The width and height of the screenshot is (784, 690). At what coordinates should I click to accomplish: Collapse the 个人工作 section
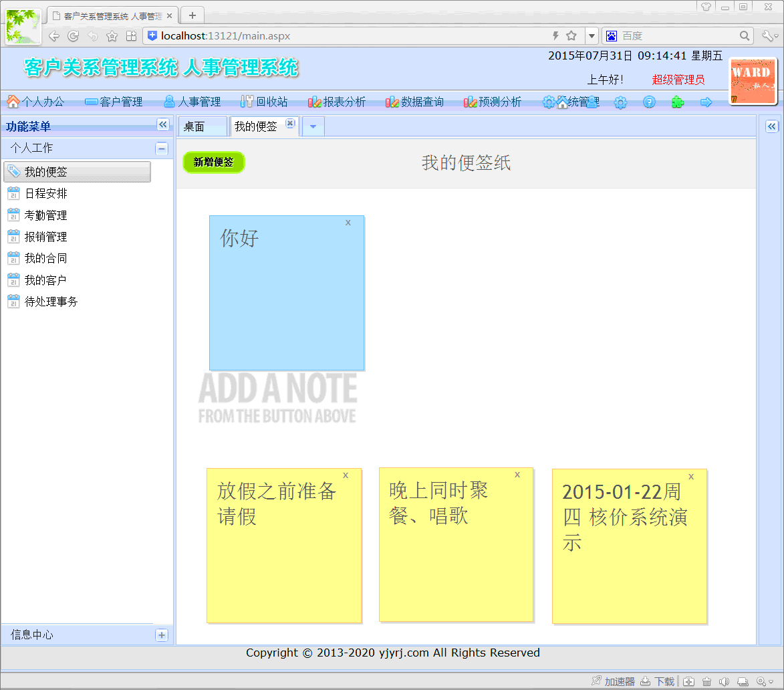162,148
